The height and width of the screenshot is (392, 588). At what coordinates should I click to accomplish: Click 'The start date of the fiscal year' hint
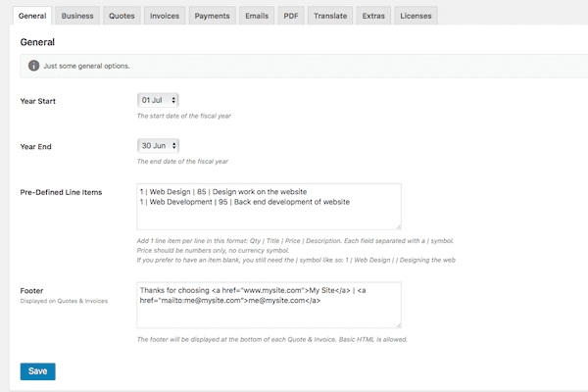tap(184, 116)
